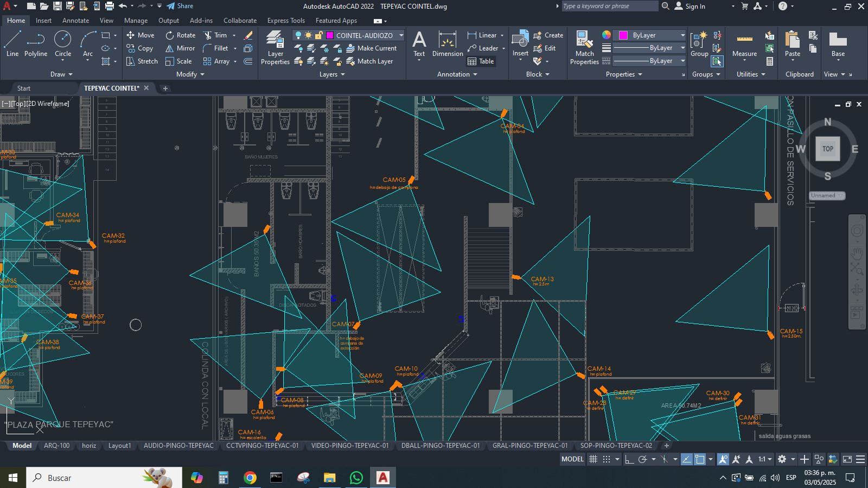Screen dimensions: 868x488
Task: Open the object color wheel icon
Action: [x=606, y=35]
